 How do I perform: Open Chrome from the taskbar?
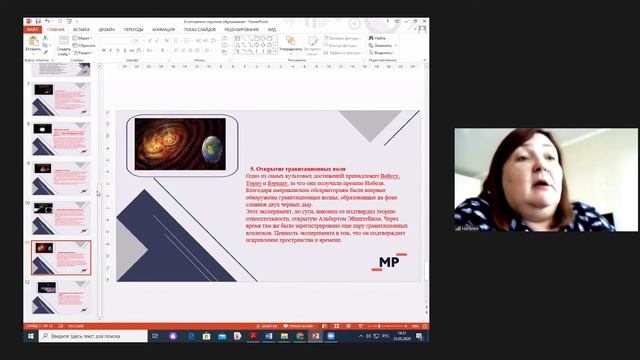pos(300,336)
